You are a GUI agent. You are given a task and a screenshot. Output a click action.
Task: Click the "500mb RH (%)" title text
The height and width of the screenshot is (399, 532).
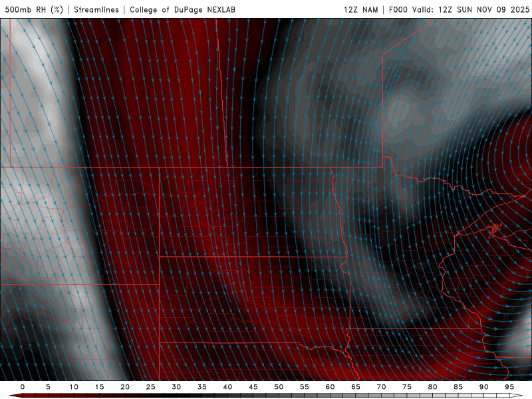coord(34,9)
